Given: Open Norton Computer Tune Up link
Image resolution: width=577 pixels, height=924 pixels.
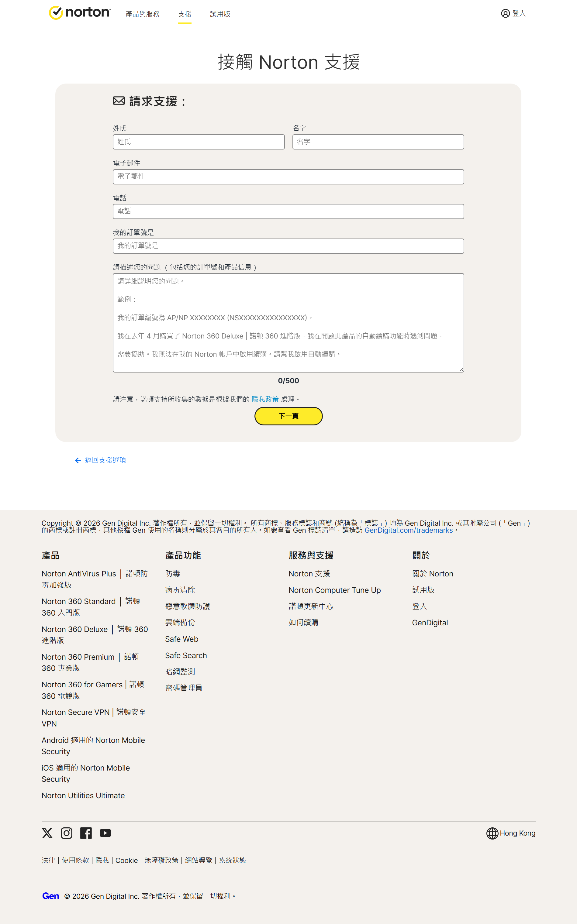Looking at the screenshot, I should (335, 590).
